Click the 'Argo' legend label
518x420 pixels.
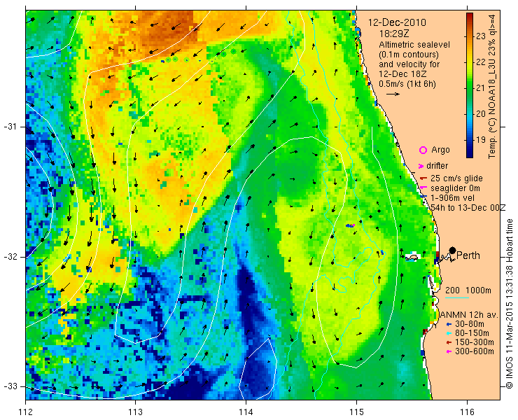tap(440, 150)
